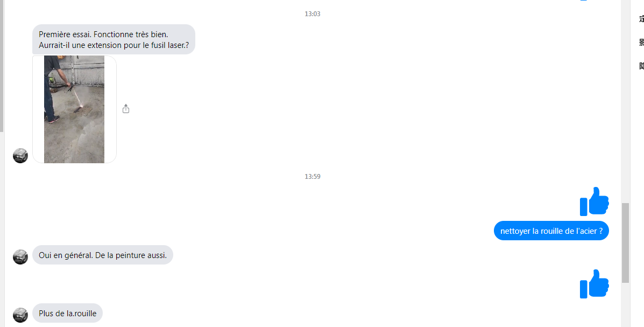Click the second Chinese item in the right panel

point(641,43)
